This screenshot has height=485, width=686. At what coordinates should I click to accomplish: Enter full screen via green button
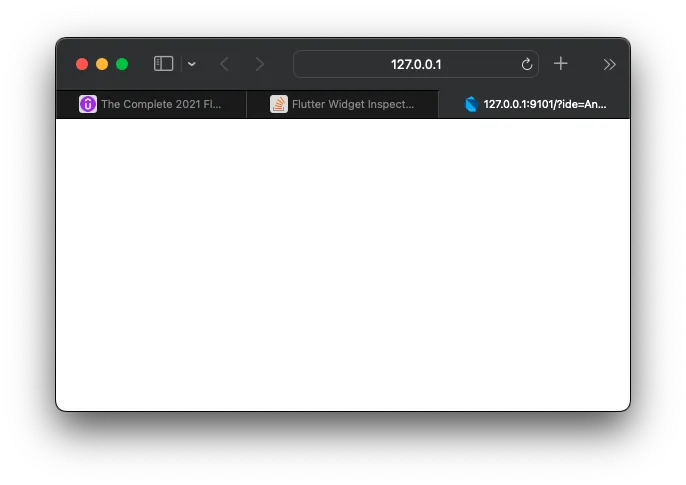122,64
